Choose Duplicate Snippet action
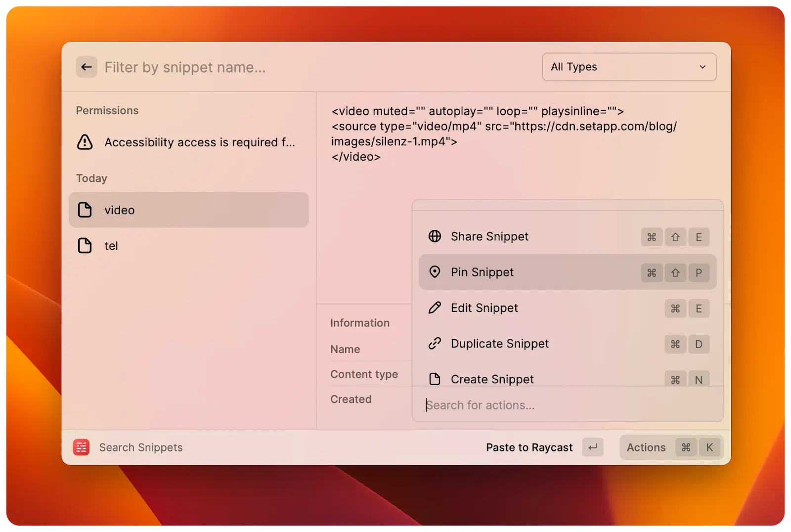The height and width of the screenshot is (532, 791). click(x=568, y=344)
